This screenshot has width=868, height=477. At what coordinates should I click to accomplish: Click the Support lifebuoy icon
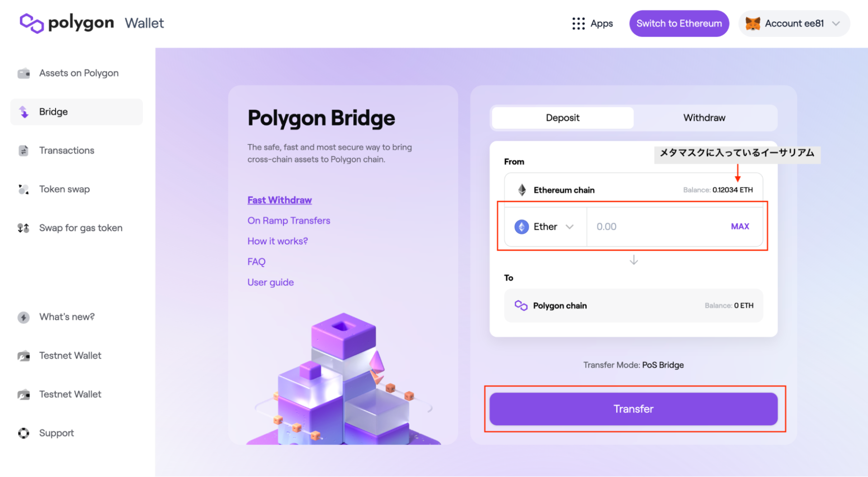click(x=24, y=433)
